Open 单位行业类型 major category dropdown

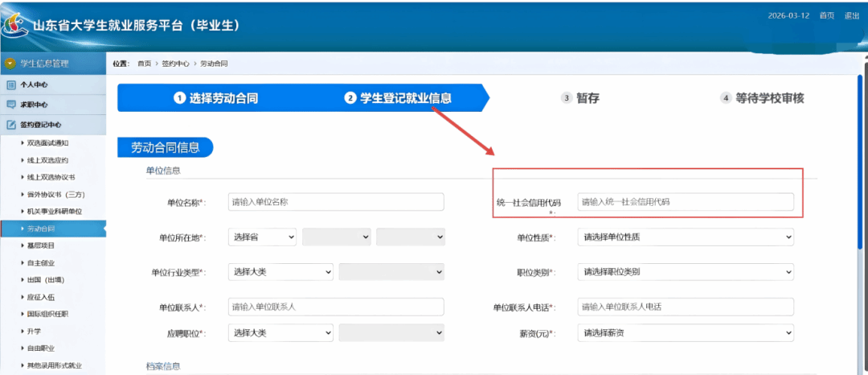pos(280,272)
